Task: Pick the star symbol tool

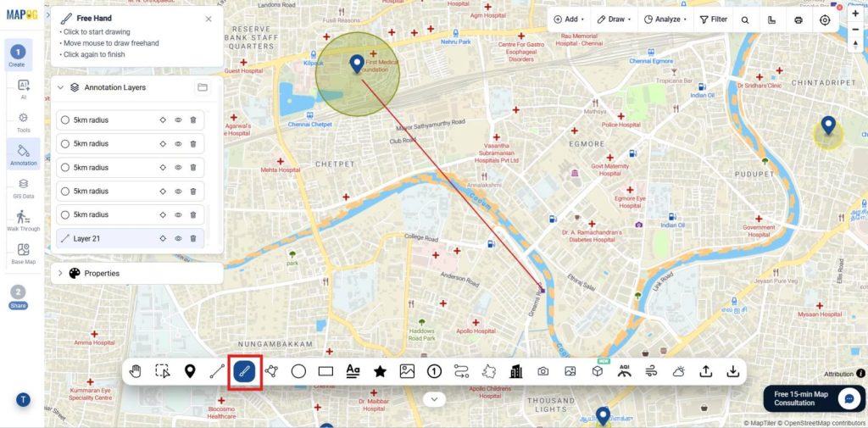Action: (380, 371)
